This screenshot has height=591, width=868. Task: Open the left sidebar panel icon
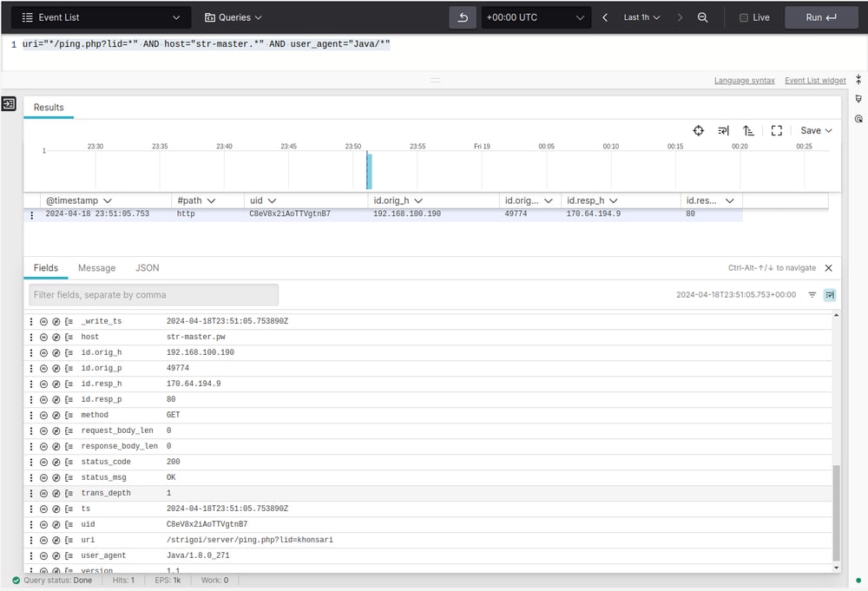(x=9, y=104)
